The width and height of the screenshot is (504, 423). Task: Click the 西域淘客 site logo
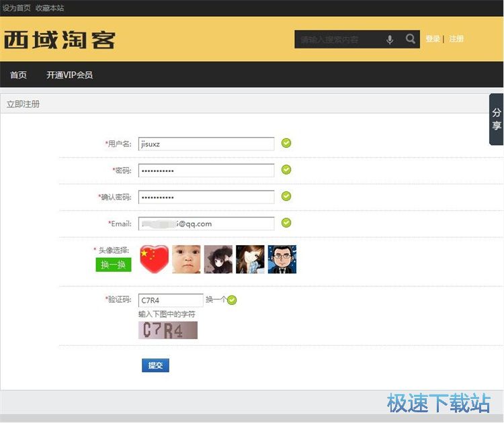click(59, 40)
